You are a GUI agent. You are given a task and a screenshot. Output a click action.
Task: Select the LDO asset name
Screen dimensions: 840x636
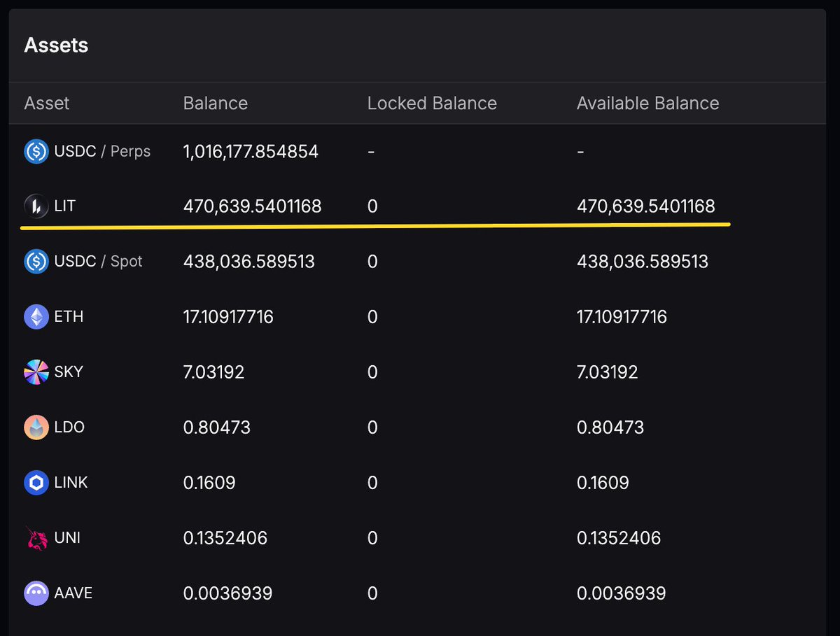(x=69, y=427)
